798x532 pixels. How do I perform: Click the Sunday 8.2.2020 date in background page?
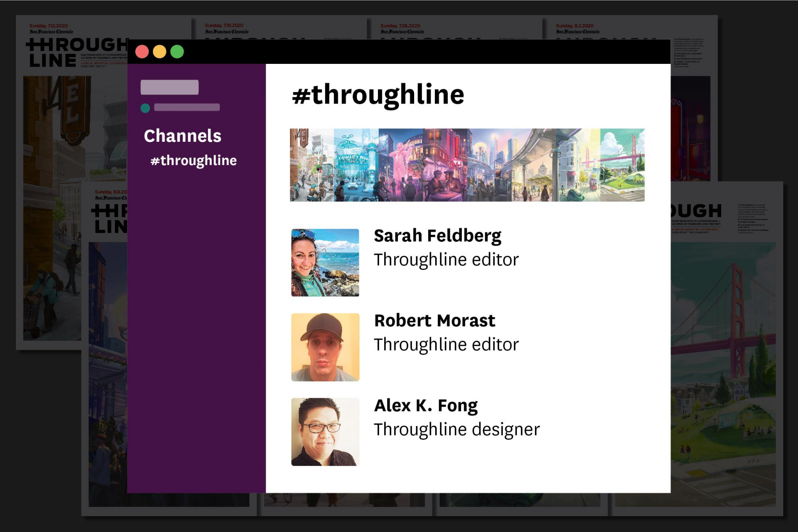575,25
